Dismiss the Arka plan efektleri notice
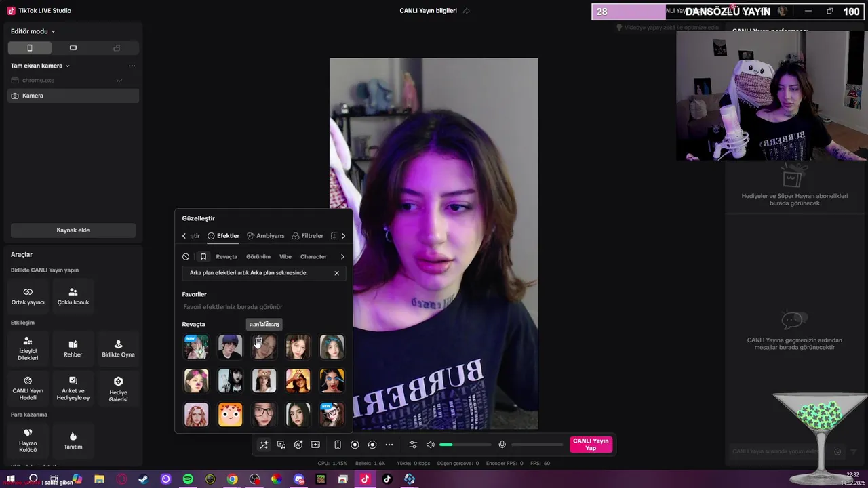Viewport: 868px width, 488px height. coord(336,273)
